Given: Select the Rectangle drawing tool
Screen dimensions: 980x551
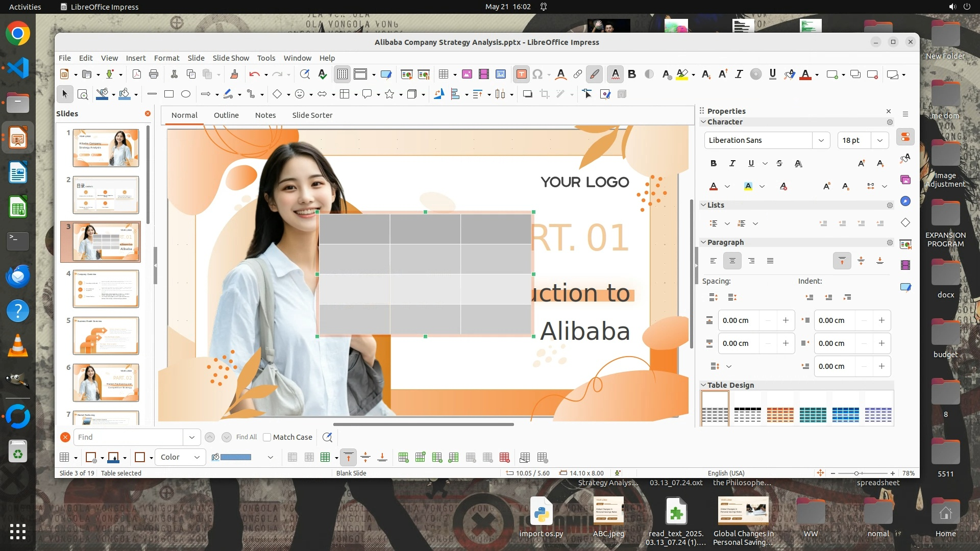Looking at the screenshot, I should [x=169, y=94].
